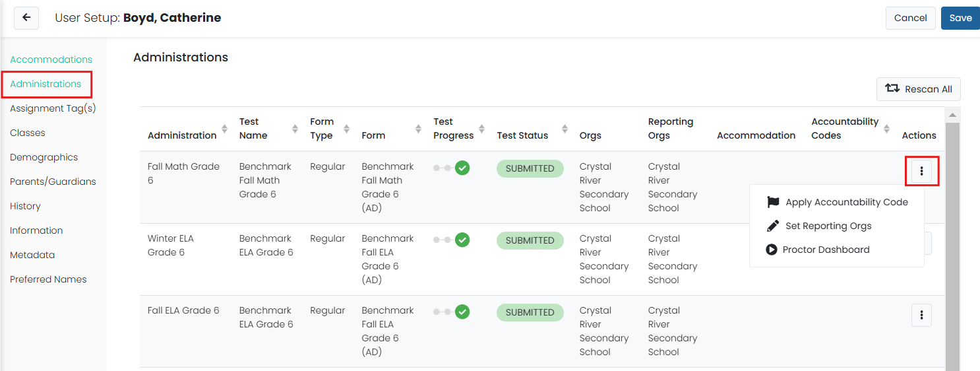Sort table by Test Status column

pos(565,129)
